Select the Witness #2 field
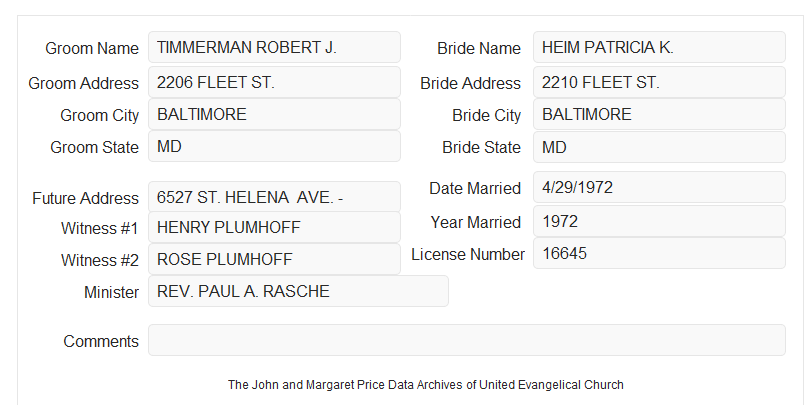 coord(274,259)
